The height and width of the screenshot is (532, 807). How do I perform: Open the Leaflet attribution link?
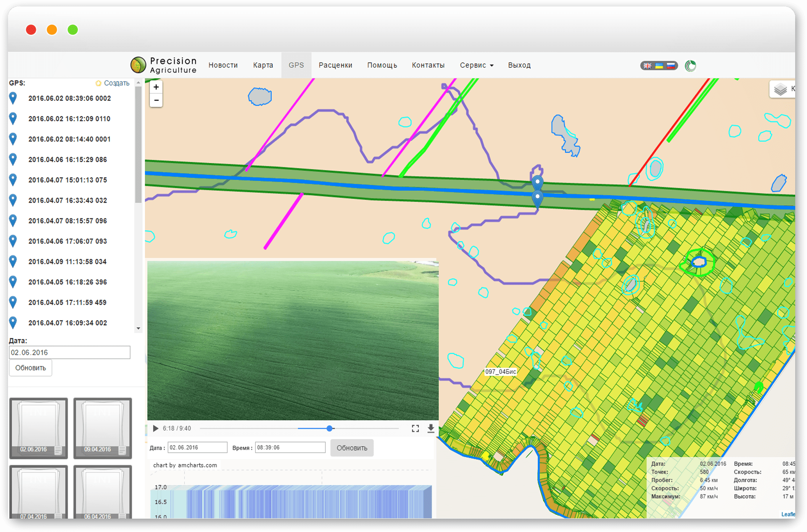tap(788, 514)
